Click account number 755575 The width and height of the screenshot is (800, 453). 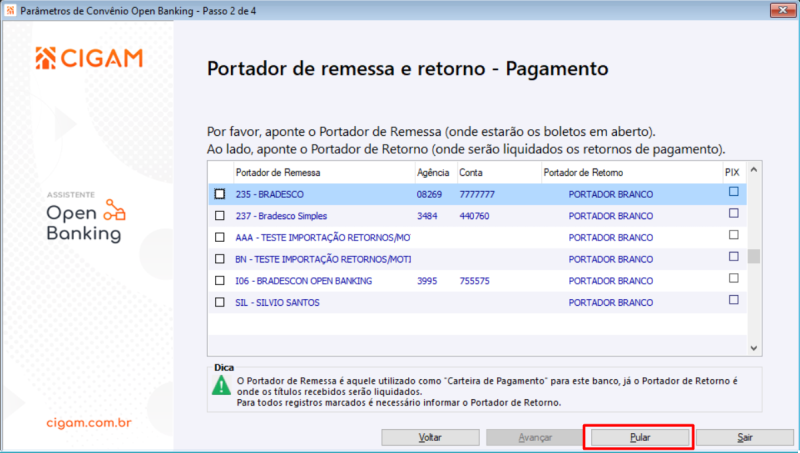point(474,281)
